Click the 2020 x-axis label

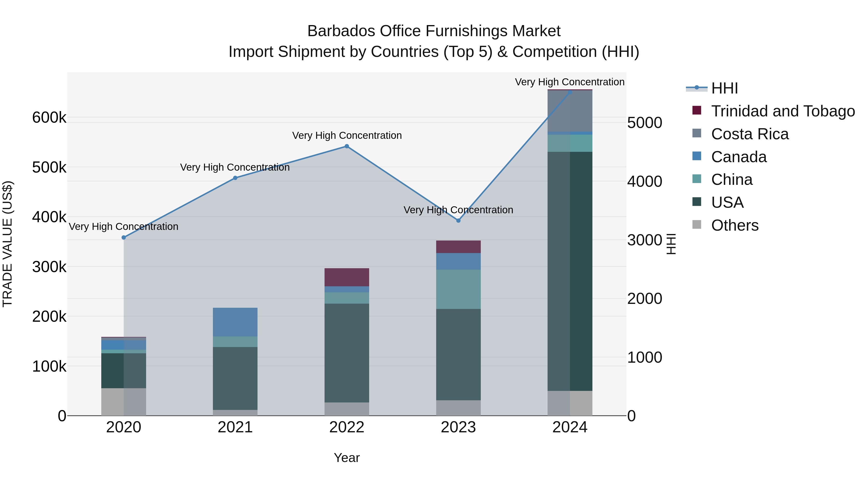pyautogui.click(x=124, y=427)
